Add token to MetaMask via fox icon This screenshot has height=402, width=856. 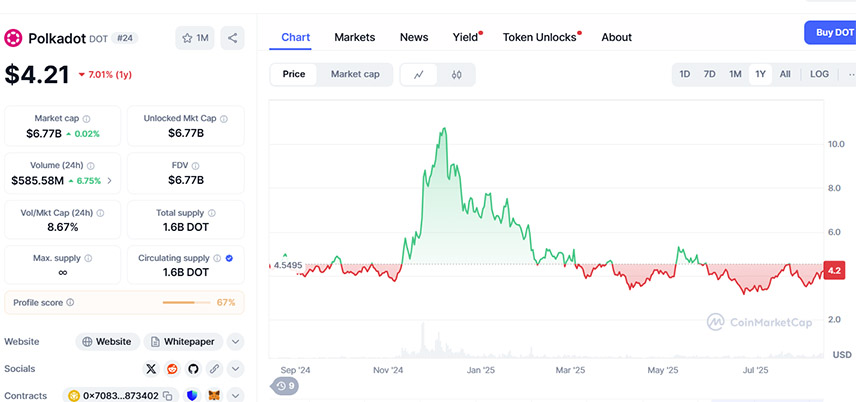[215, 395]
